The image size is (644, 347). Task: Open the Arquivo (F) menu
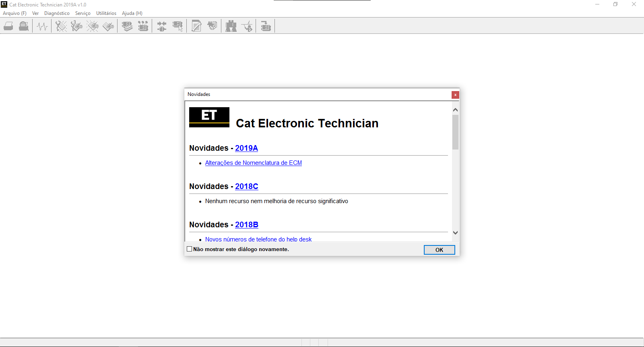tap(14, 13)
